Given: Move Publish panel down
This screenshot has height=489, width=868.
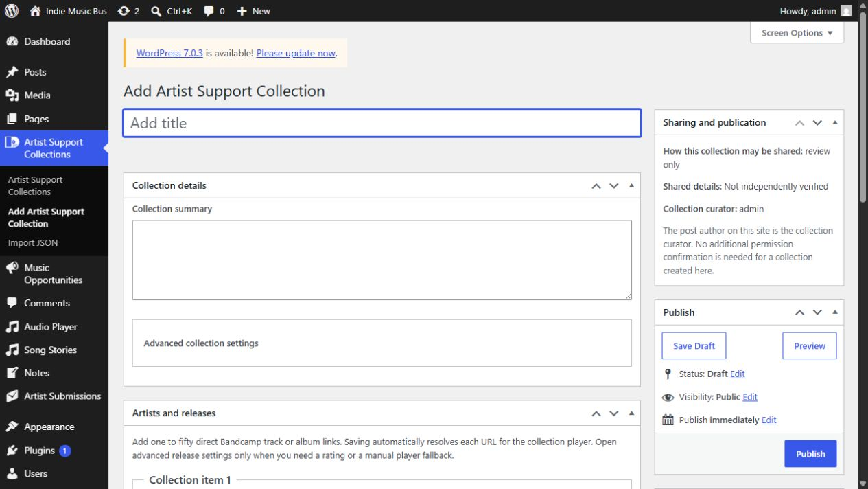Looking at the screenshot, I should pyautogui.click(x=817, y=312).
